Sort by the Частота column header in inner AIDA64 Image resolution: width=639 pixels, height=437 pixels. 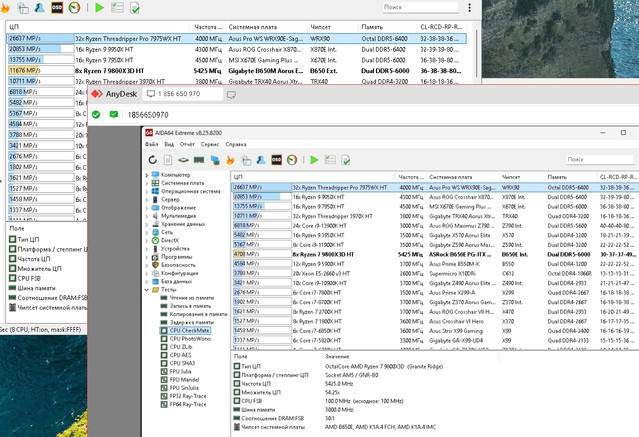411,177
